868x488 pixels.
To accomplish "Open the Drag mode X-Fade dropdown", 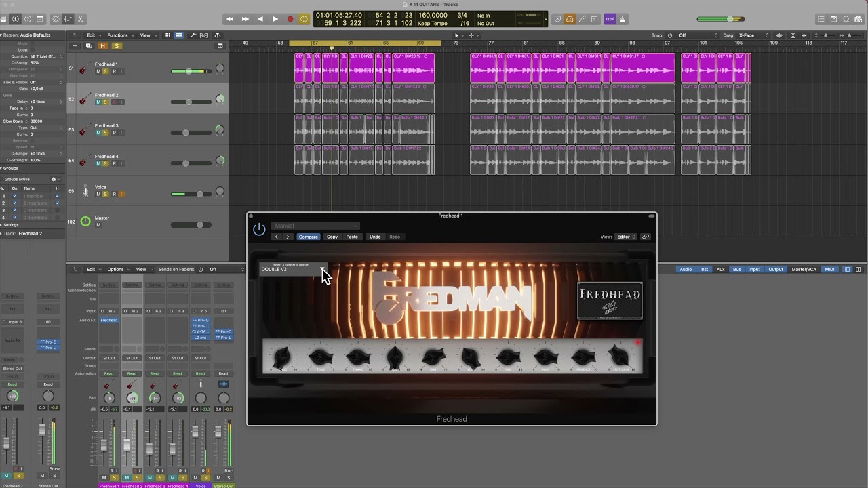I will tap(753, 35).
